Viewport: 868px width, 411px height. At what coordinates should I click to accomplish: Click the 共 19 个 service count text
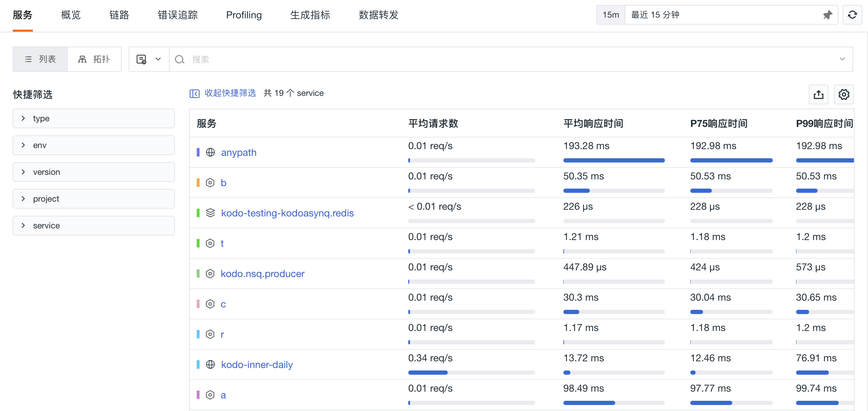[x=293, y=93]
